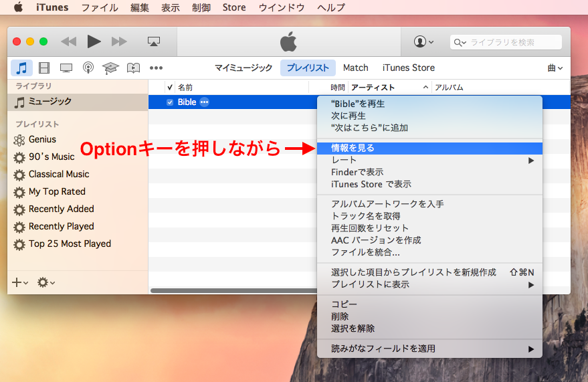Open the Music library icon
Screen dimensions: 588x382
[x=21, y=68]
